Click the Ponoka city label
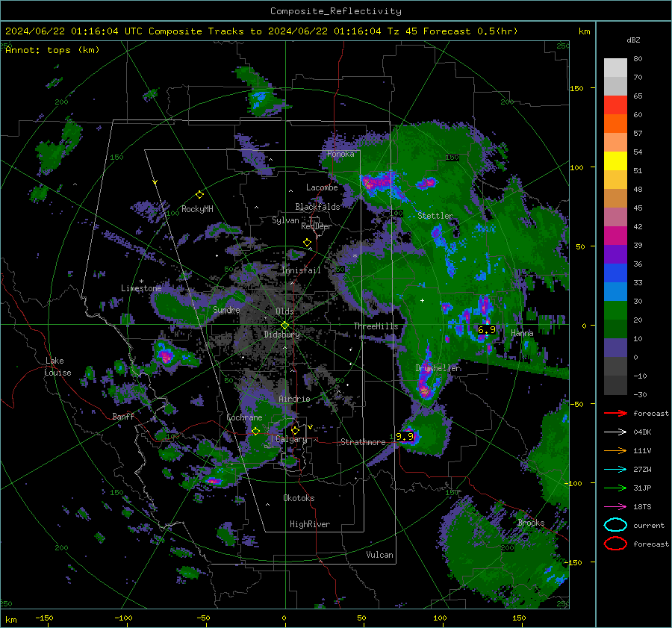The height and width of the screenshot is (628, 672). (x=340, y=154)
